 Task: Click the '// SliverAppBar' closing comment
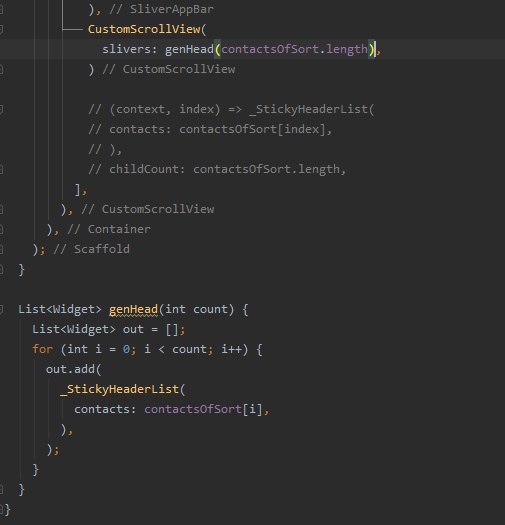coord(162,9)
